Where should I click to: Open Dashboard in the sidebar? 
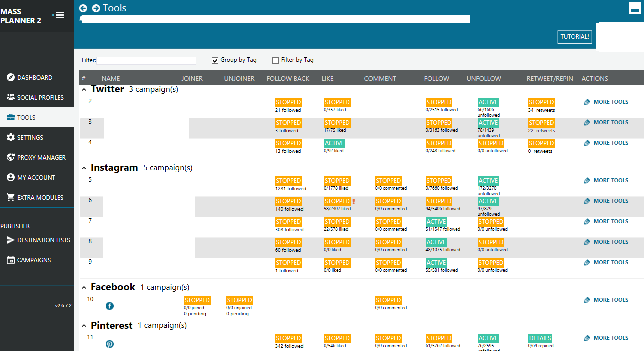[x=37, y=77]
